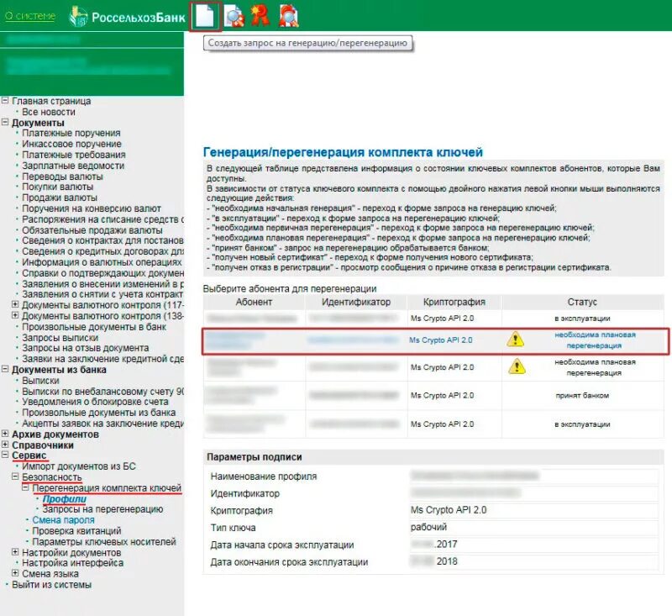Expand the Справочники section

click(x=5, y=445)
